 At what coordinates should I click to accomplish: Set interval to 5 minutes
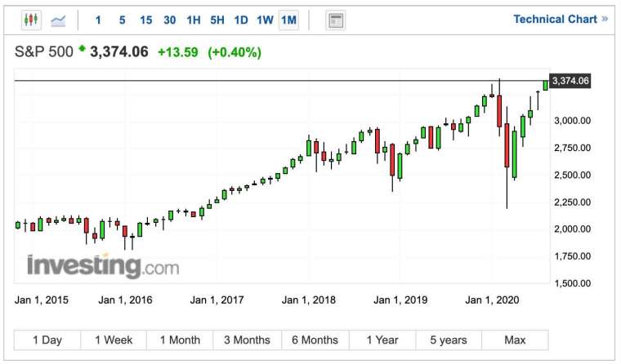click(x=122, y=20)
